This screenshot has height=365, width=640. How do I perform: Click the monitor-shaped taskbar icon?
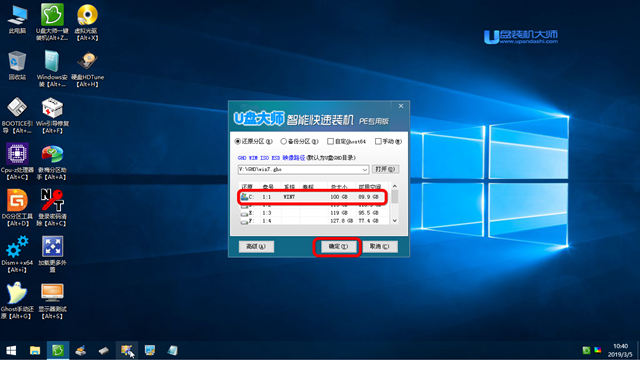[x=150, y=350]
